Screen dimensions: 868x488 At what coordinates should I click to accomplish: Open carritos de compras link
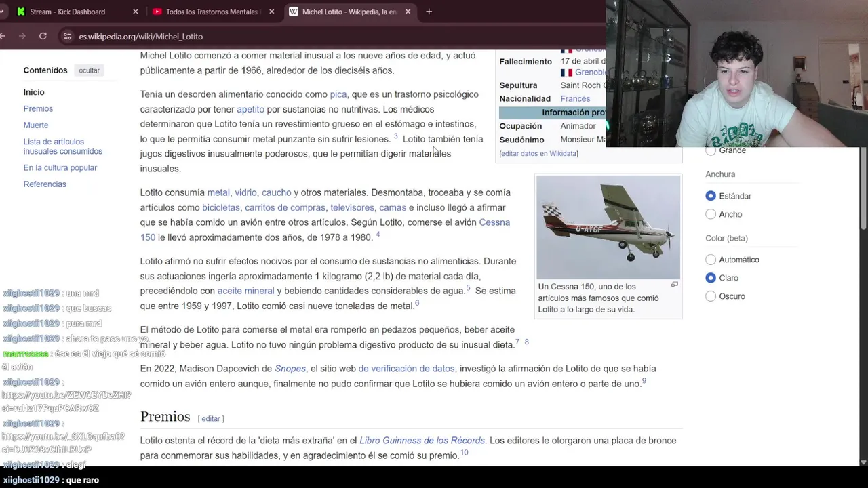pos(285,207)
